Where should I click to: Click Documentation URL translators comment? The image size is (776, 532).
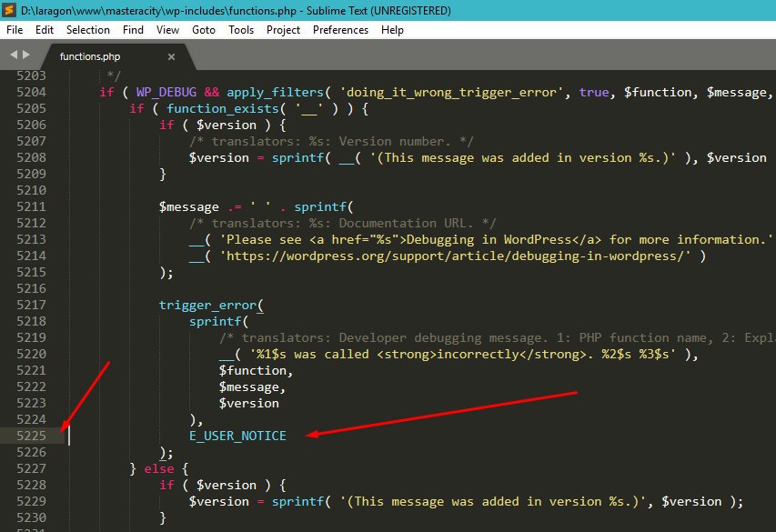342,223
